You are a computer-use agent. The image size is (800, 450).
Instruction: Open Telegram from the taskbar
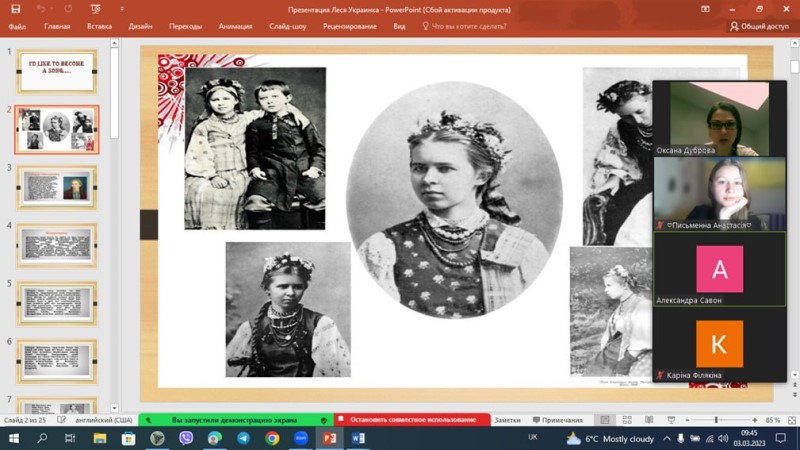[243, 438]
